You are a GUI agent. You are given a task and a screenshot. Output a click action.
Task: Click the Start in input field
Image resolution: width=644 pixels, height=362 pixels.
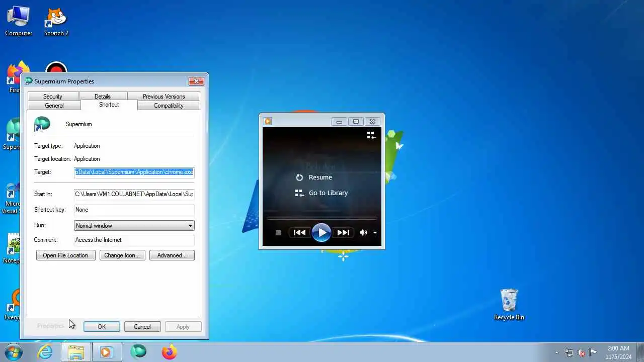pos(134,194)
